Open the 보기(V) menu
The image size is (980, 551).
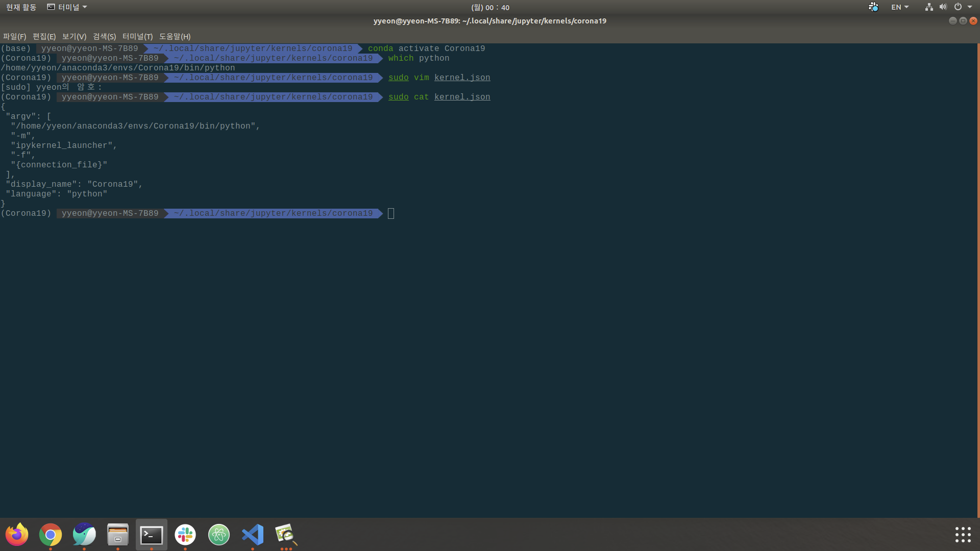click(x=74, y=36)
